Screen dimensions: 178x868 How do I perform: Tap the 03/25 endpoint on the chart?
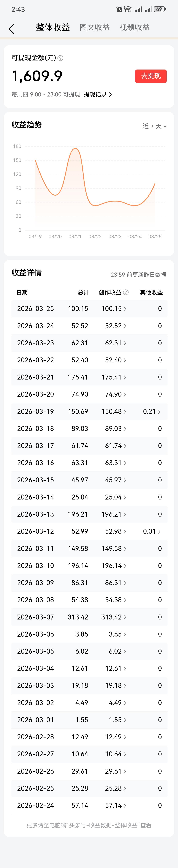point(155,184)
